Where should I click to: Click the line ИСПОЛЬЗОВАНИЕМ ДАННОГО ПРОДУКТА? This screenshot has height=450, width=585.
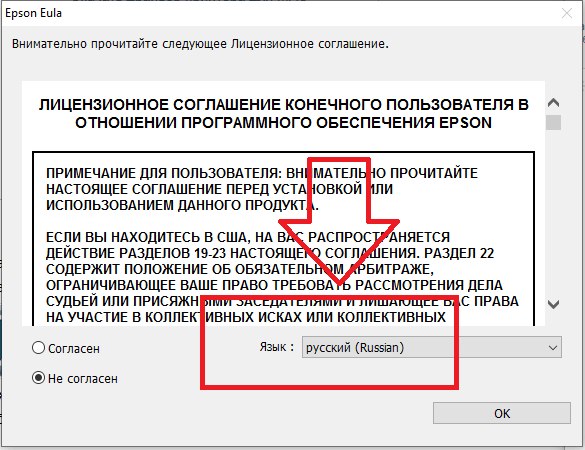tap(182, 205)
